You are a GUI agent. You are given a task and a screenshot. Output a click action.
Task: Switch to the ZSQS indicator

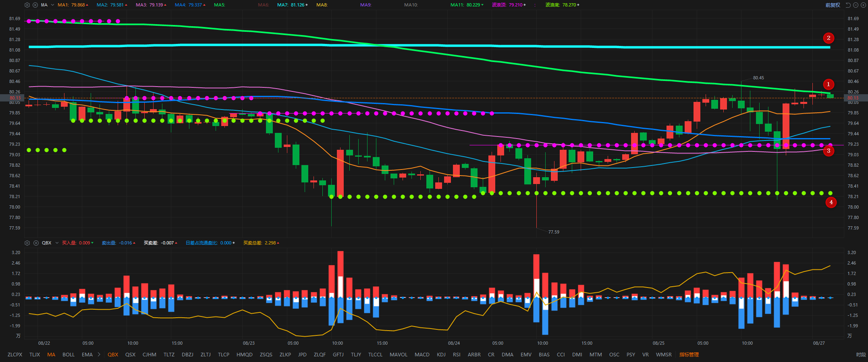(266, 354)
